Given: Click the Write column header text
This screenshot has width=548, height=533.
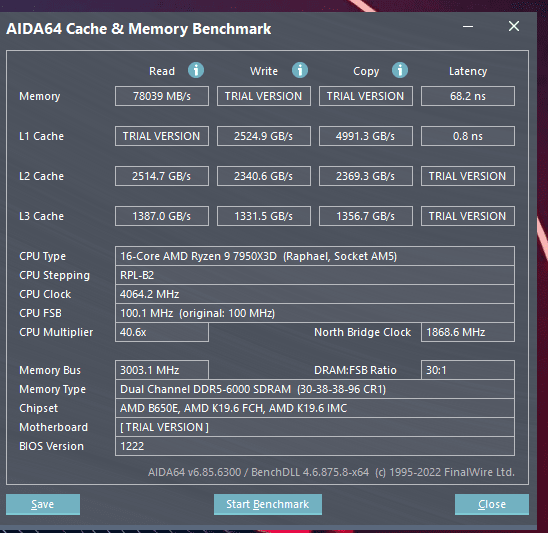Looking at the screenshot, I should (x=264, y=71).
